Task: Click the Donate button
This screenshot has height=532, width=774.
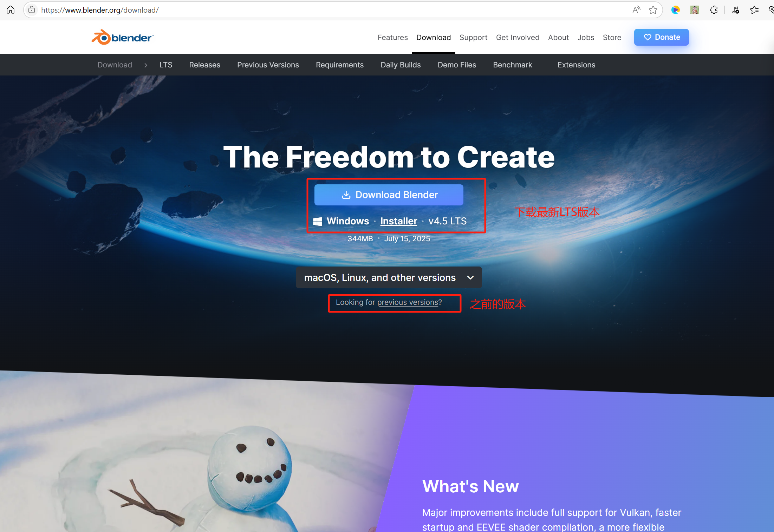Action: 661,37
